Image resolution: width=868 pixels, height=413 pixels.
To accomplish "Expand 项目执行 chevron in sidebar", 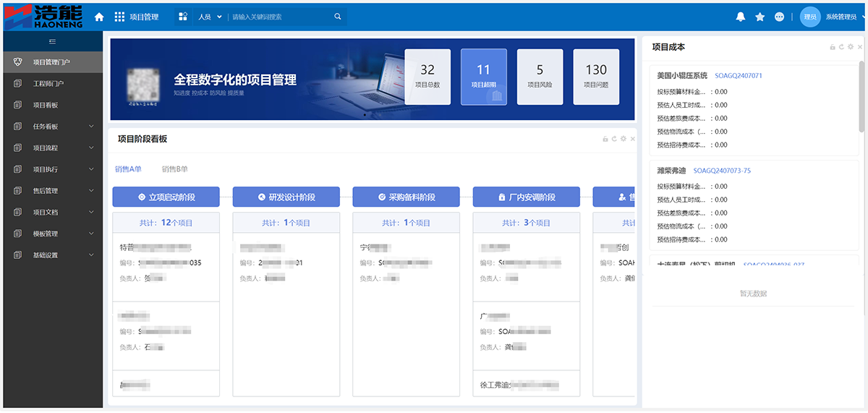I will (91, 169).
